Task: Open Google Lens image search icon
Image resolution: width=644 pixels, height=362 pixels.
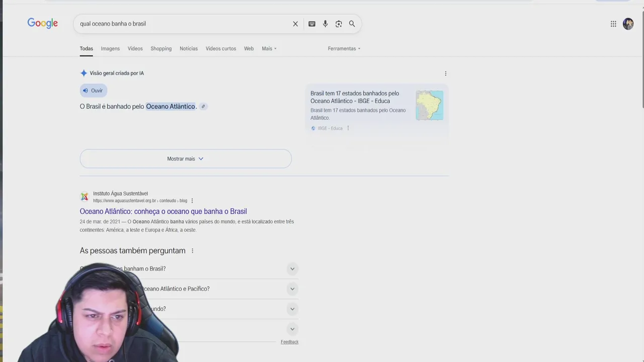Action: click(x=339, y=24)
